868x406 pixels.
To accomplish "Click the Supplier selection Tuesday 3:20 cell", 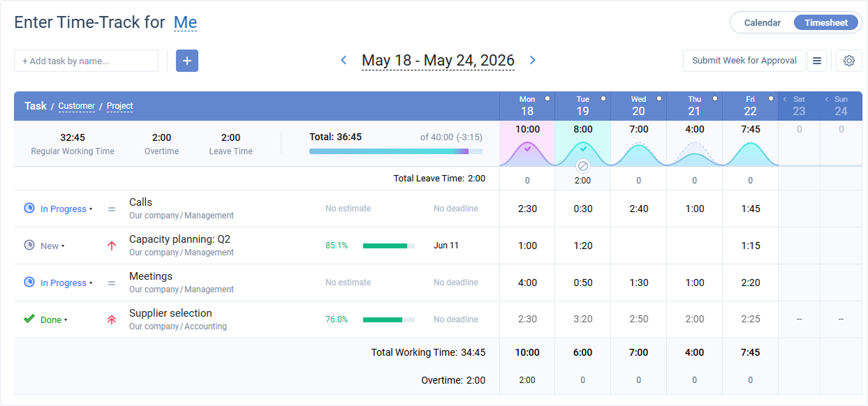I will point(583,319).
